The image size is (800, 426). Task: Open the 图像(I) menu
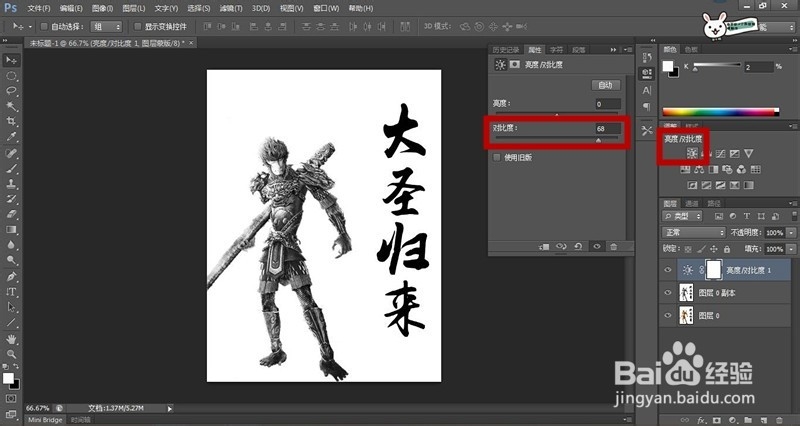click(x=102, y=8)
